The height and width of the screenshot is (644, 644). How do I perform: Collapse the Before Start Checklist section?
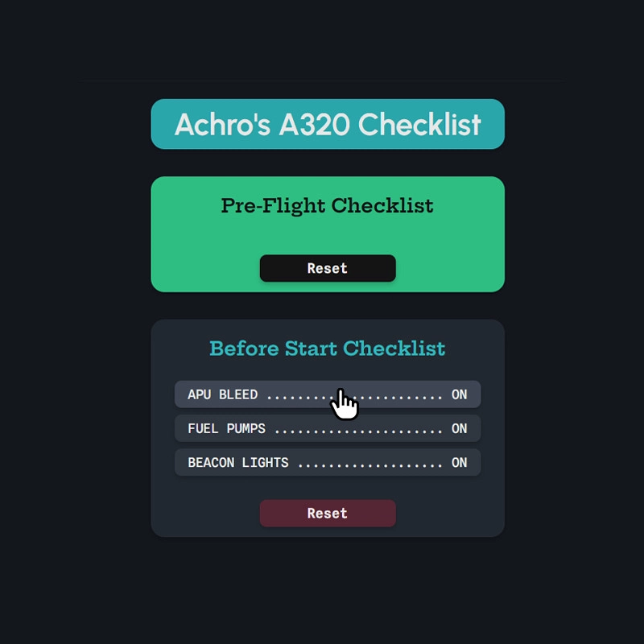(328, 349)
